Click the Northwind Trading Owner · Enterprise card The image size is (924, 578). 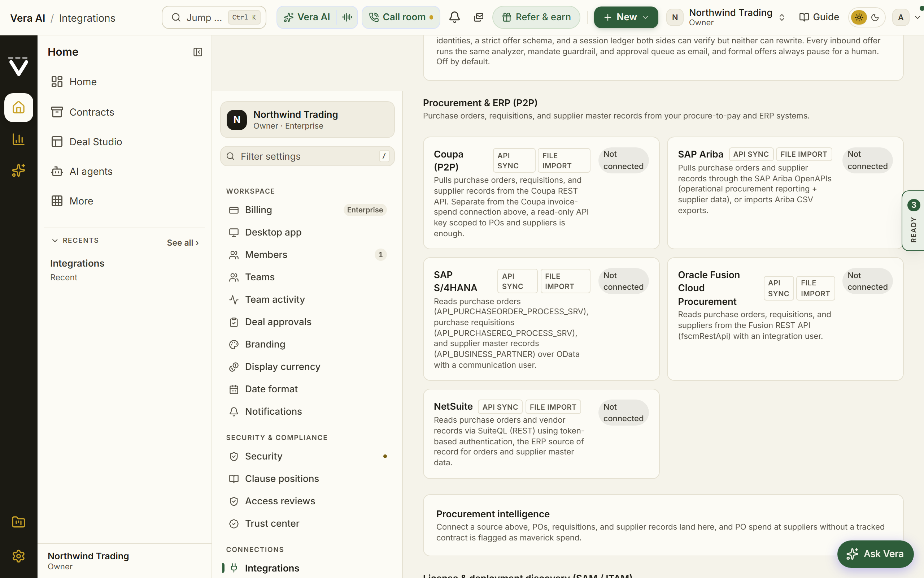[308, 120]
